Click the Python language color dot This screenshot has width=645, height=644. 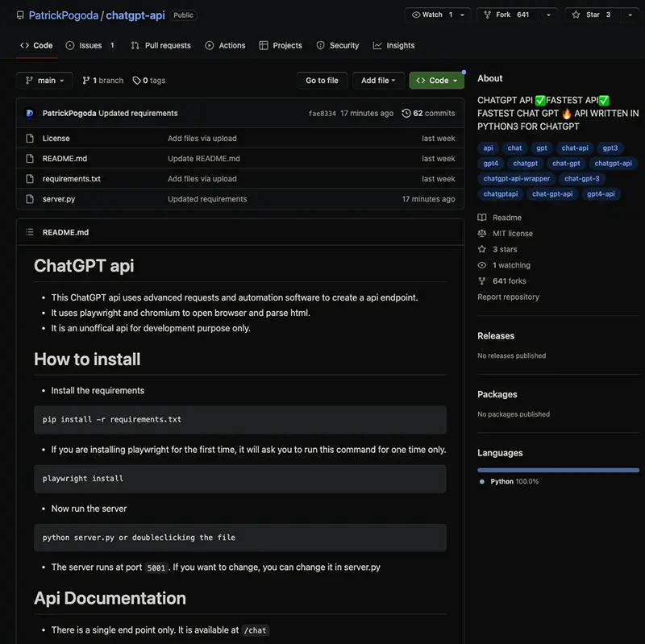coord(481,481)
